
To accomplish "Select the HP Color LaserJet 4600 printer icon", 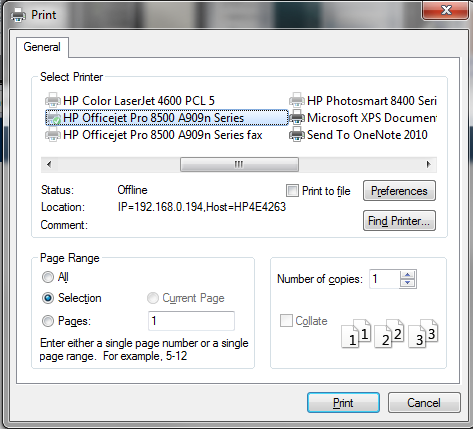I will 53,100.
